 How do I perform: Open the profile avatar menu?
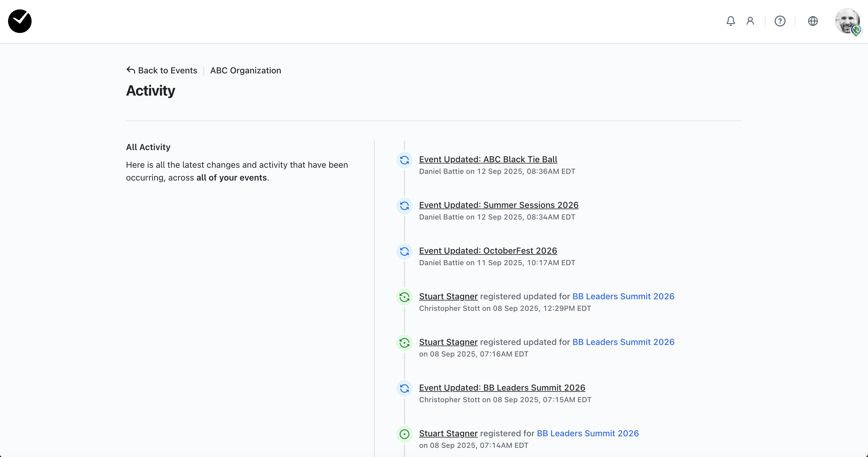(847, 21)
